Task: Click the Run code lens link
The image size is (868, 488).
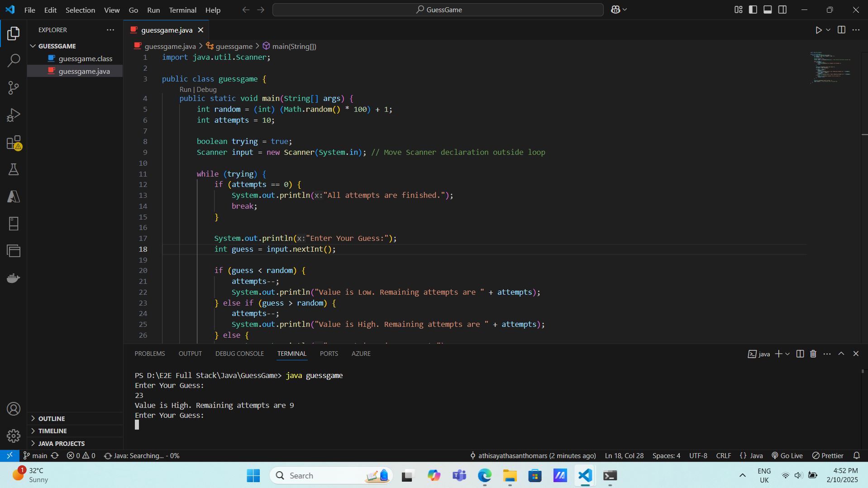Action: click(x=186, y=90)
